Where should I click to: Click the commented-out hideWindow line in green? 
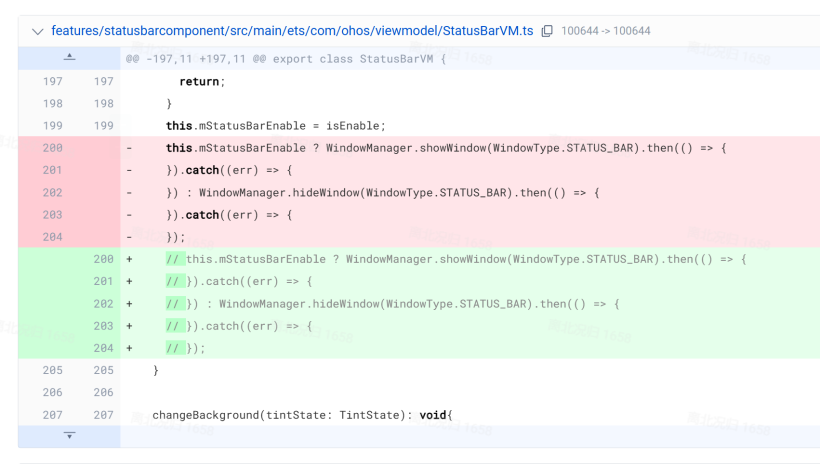pyautogui.click(x=393, y=304)
